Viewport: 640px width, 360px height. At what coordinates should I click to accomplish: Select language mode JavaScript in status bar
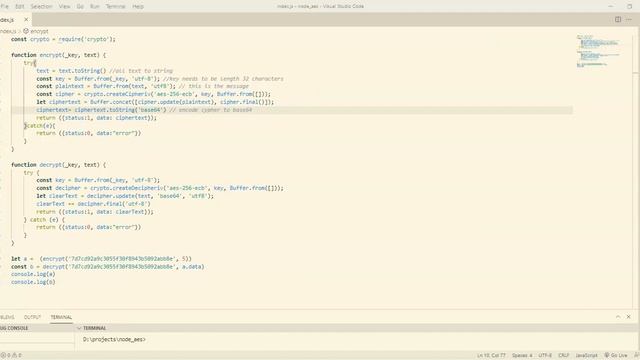(586, 356)
